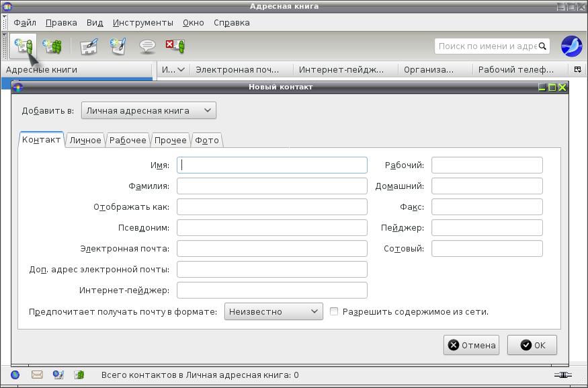Open contact properties with the edit card icon
This screenshot has height=388, width=588.
click(x=89, y=46)
